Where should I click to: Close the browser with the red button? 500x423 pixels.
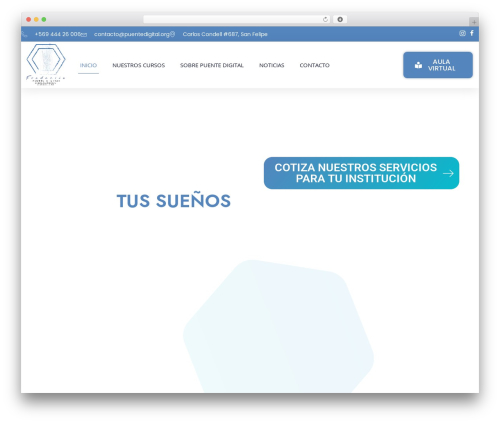29,19
